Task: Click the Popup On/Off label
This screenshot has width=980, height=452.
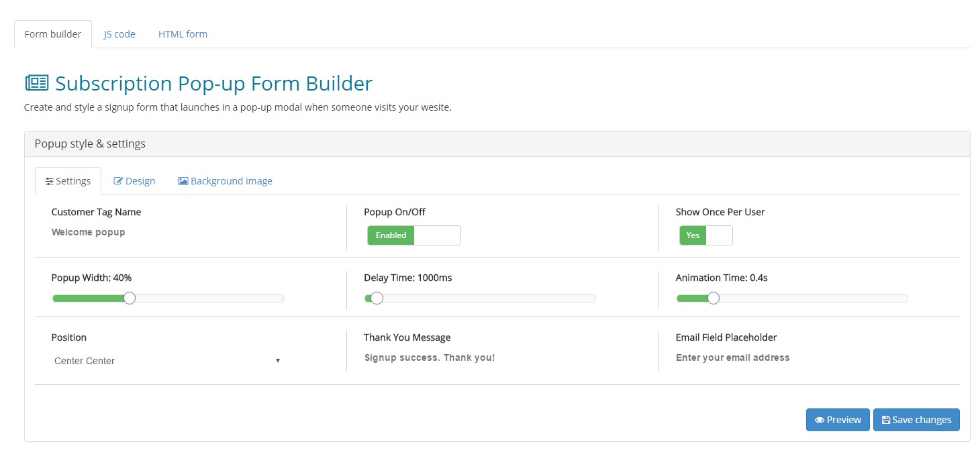Action: point(395,212)
